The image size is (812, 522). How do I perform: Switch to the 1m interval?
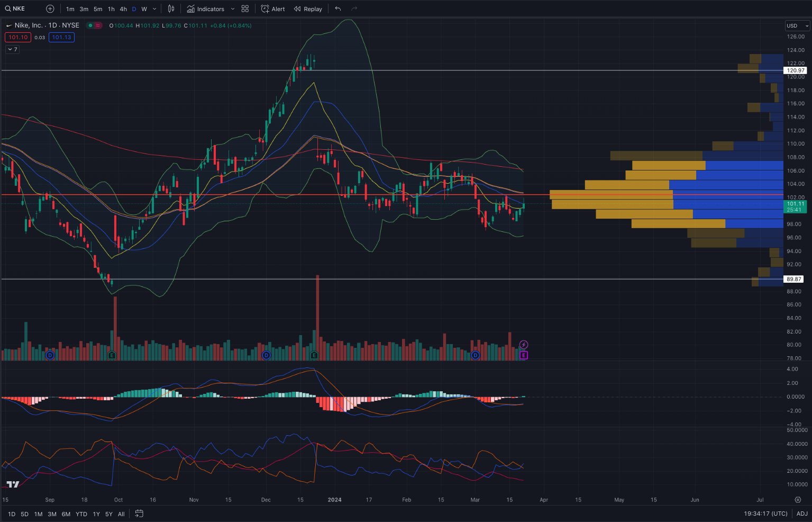click(x=70, y=9)
